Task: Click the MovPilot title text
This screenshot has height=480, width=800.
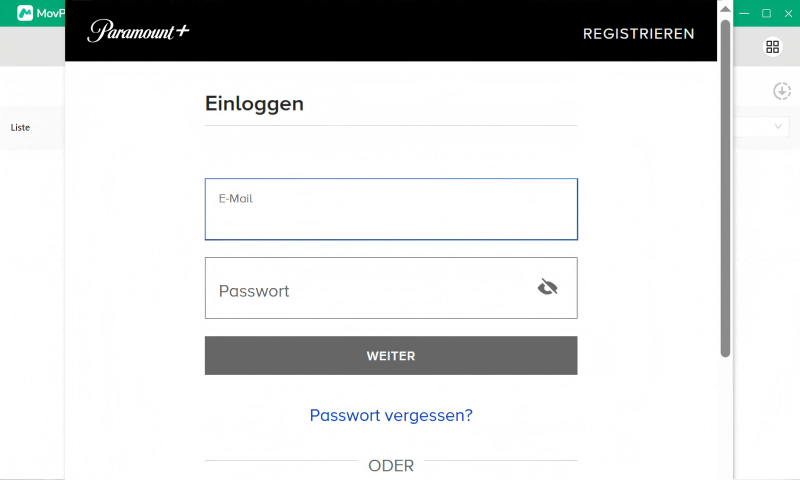Action: tap(51, 13)
